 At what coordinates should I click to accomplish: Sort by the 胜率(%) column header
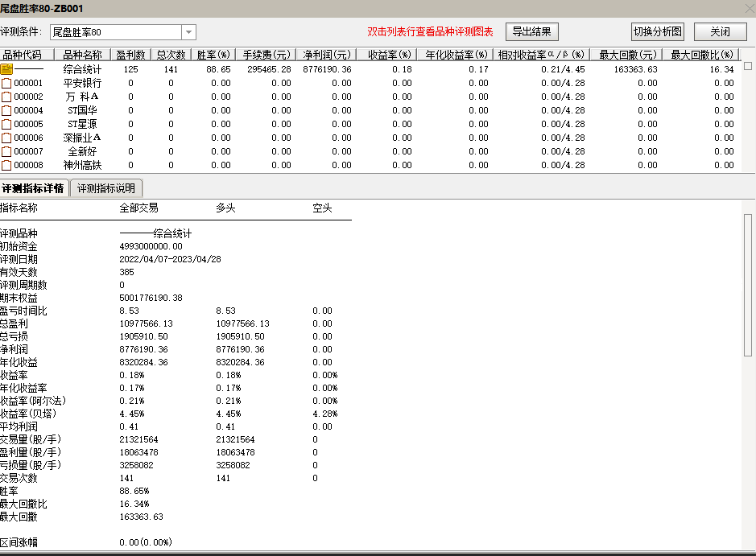click(213, 55)
